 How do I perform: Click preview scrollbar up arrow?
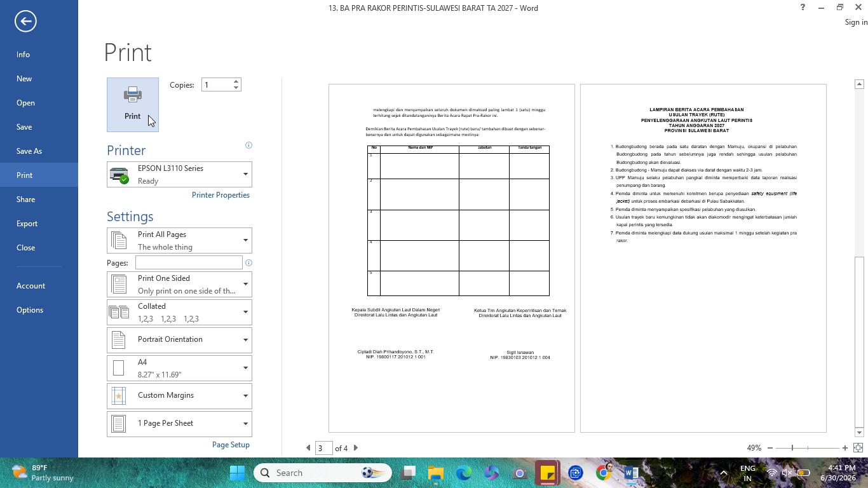tap(859, 84)
